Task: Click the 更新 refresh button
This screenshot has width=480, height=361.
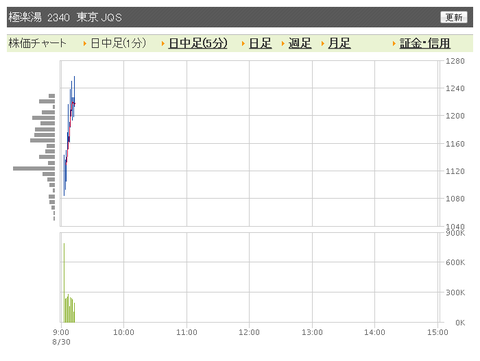Action: pyautogui.click(x=454, y=17)
